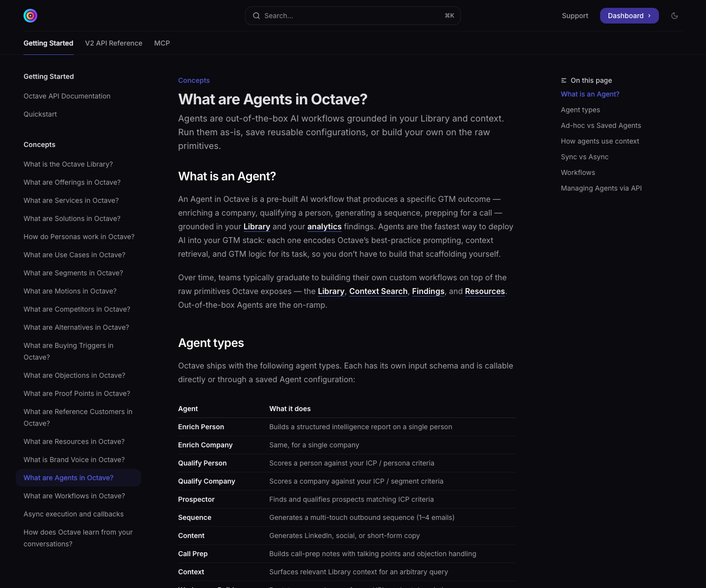Click the Prospector table cell
The image size is (706, 588).
tap(197, 499)
